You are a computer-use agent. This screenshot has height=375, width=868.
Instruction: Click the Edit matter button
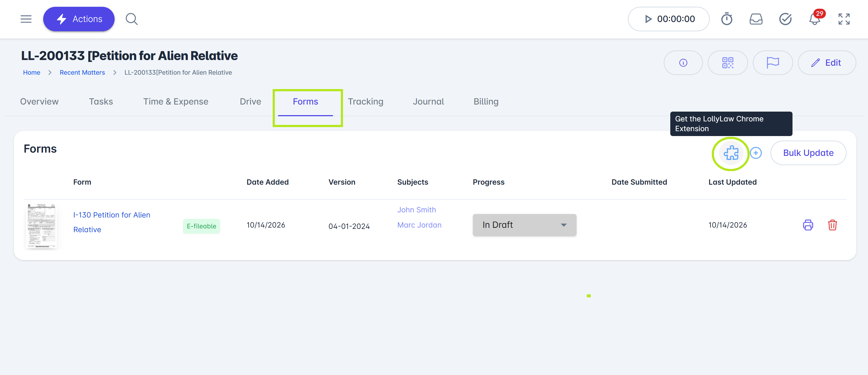pyautogui.click(x=827, y=63)
